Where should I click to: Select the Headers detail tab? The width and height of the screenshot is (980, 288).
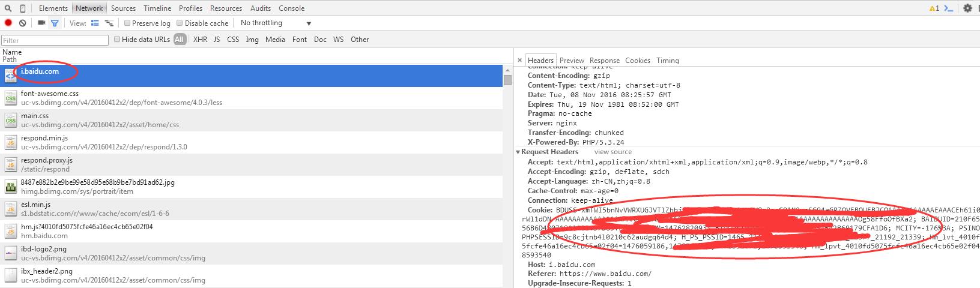click(540, 60)
